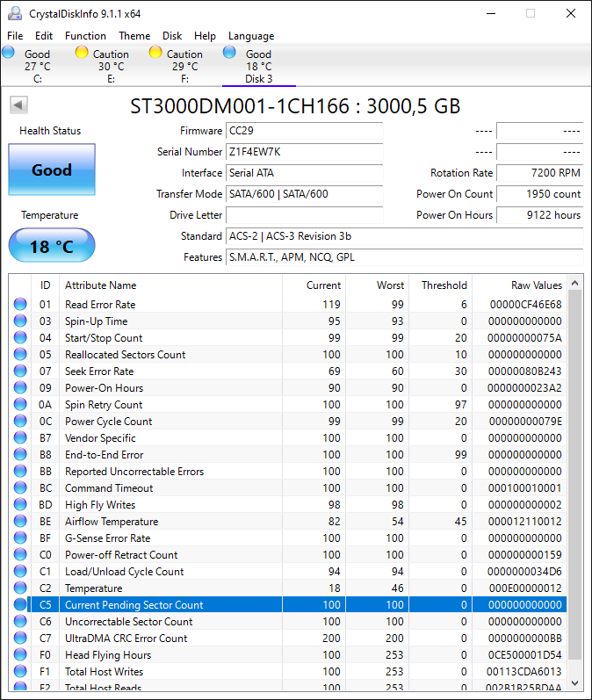Click the Power On Hours value 9122 hours
This screenshot has height=700, width=592.
[540, 214]
